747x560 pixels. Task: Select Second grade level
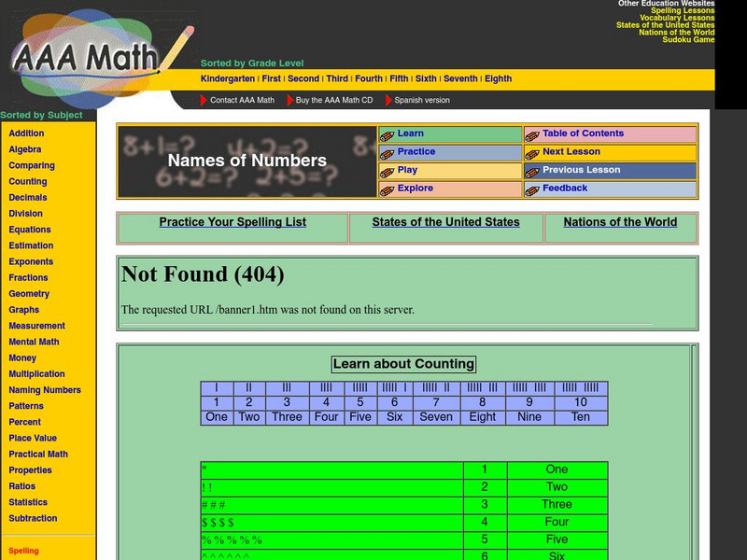tap(303, 78)
